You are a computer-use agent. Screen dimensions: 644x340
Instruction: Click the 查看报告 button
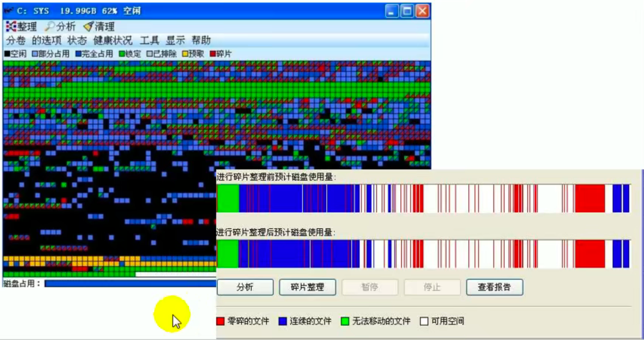coord(494,287)
